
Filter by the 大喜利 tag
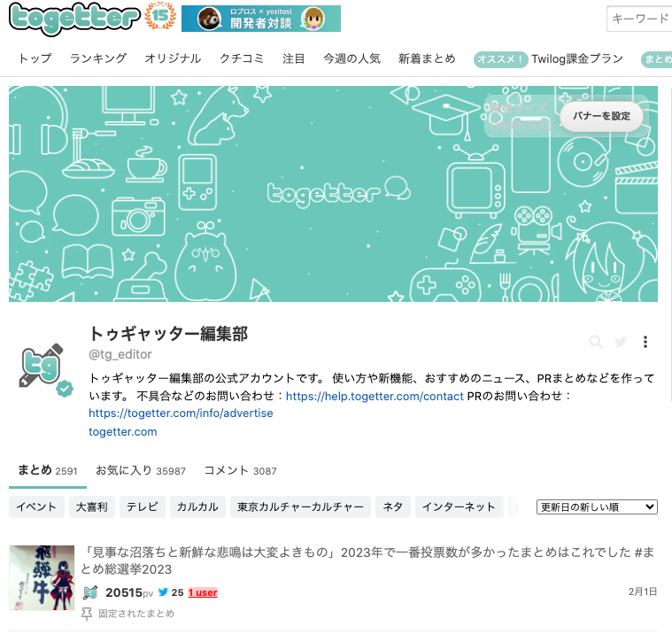pos(91,506)
